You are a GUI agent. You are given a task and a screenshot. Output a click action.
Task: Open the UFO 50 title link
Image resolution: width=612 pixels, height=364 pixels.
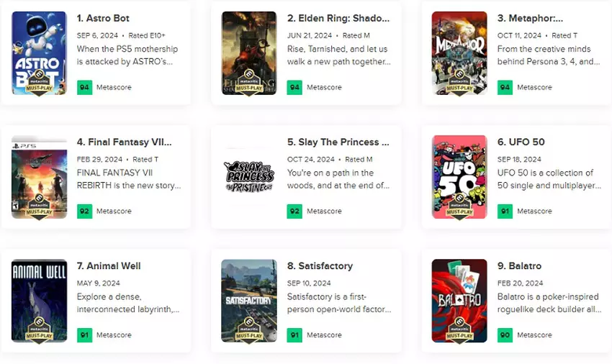point(521,142)
